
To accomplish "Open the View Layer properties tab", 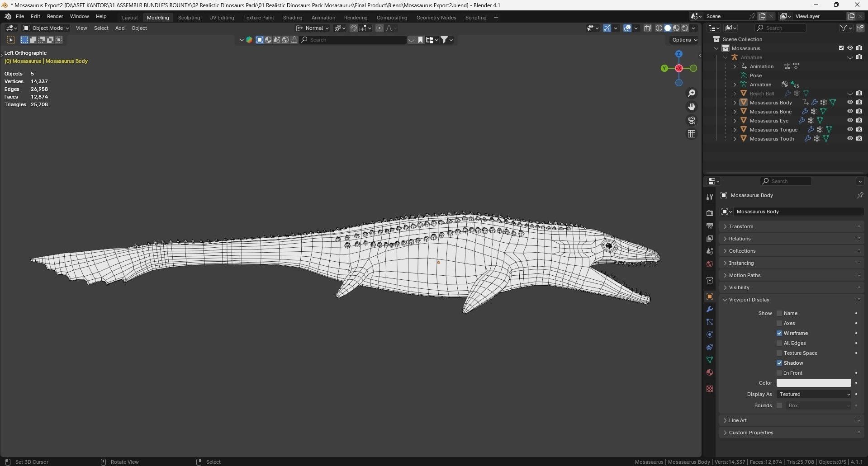I will [x=709, y=238].
